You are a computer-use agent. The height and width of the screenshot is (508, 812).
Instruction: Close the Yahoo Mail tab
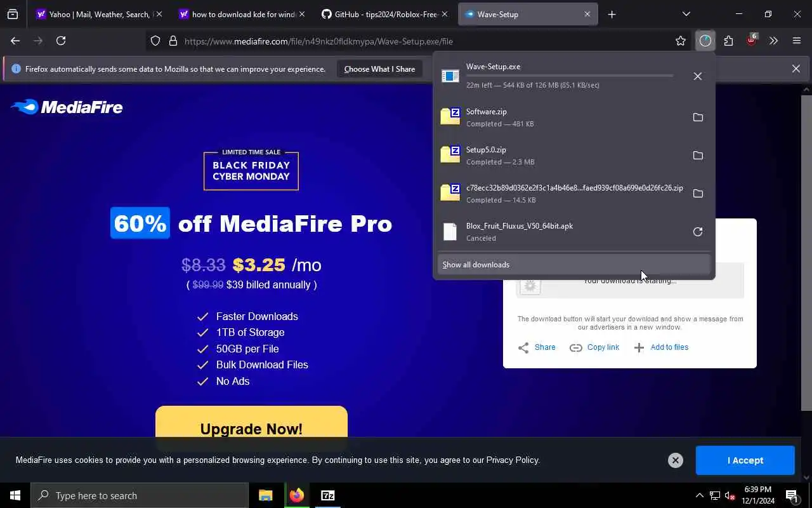click(159, 14)
